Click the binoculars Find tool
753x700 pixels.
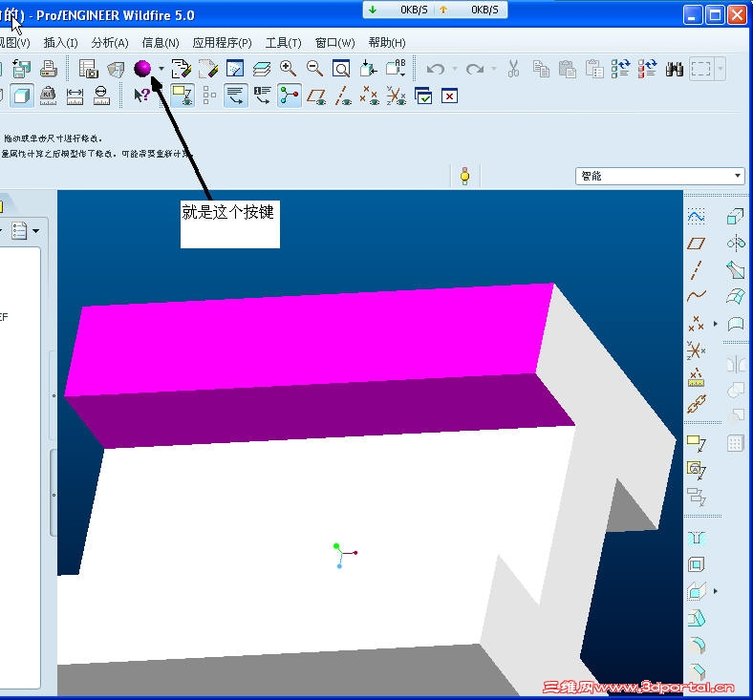(x=675, y=69)
